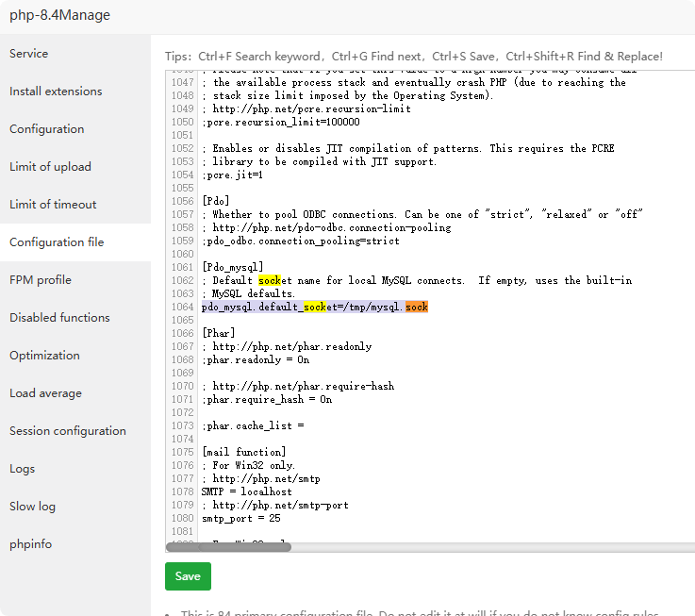Click the green Save button
695x616 pixels.
pyautogui.click(x=188, y=576)
